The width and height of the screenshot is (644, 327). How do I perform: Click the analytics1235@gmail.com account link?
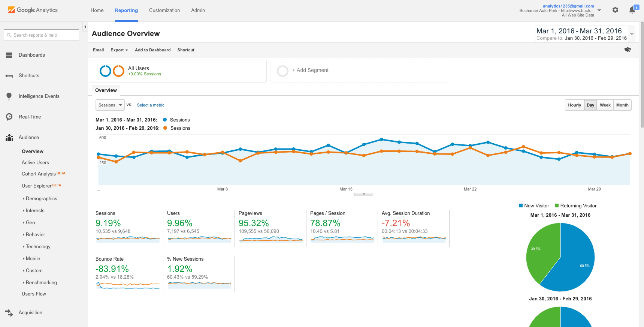pyautogui.click(x=568, y=6)
